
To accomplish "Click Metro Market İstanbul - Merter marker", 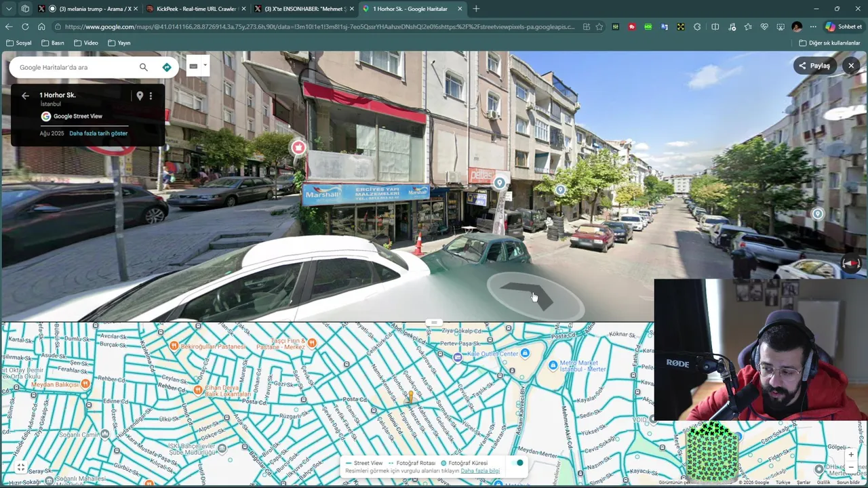I will (x=553, y=365).
